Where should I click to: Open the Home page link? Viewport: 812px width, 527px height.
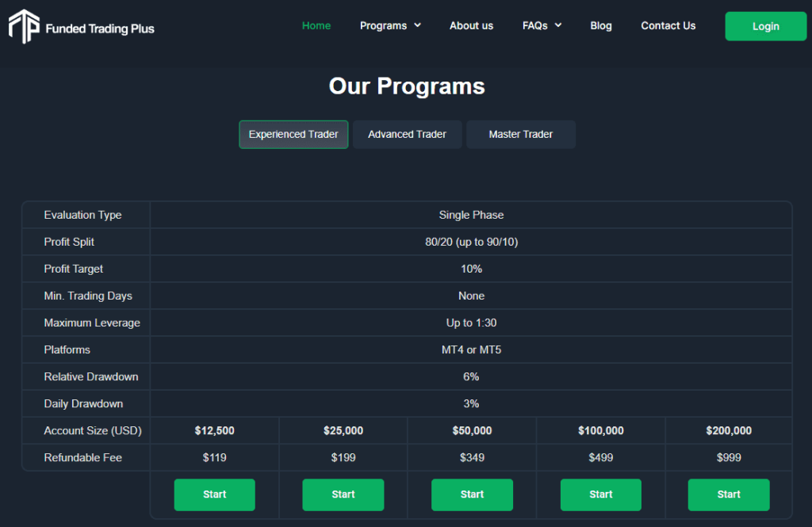coord(316,26)
